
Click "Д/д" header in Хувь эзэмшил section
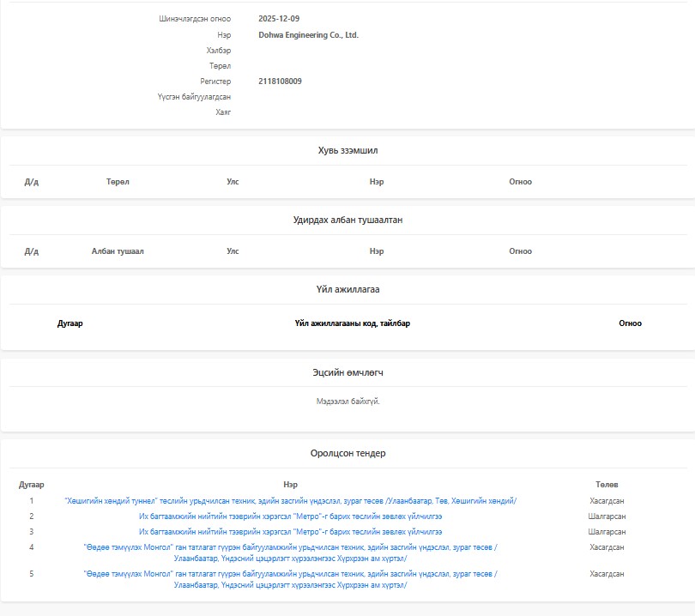pos(32,182)
